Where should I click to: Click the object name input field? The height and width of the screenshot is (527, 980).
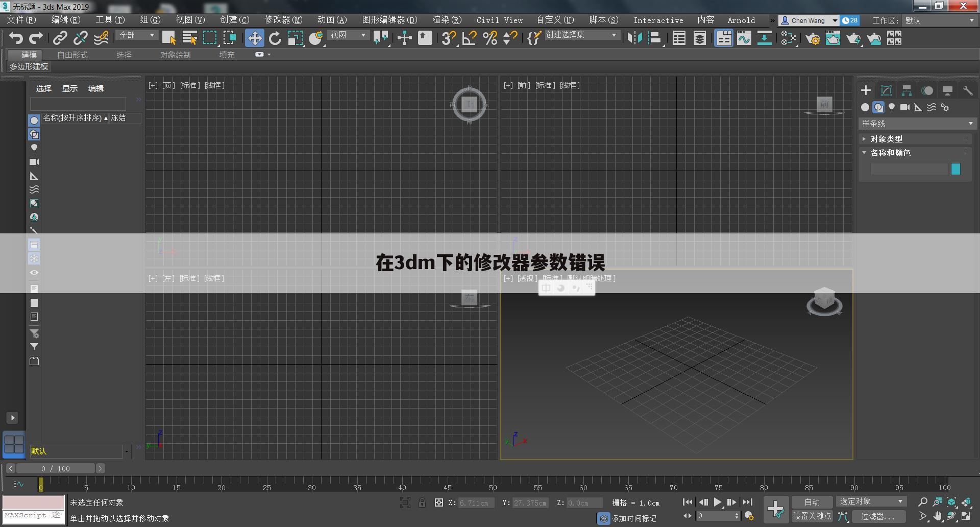909,169
